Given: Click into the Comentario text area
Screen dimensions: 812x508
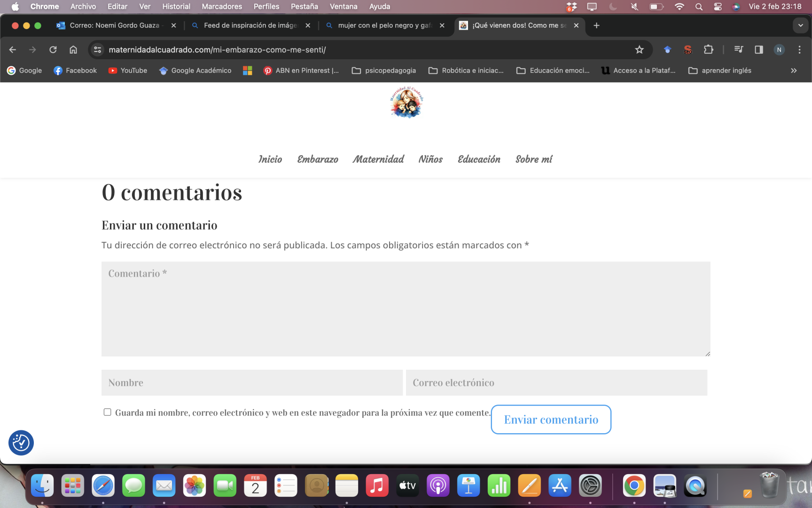Looking at the screenshot, I should tap(406, 309).
